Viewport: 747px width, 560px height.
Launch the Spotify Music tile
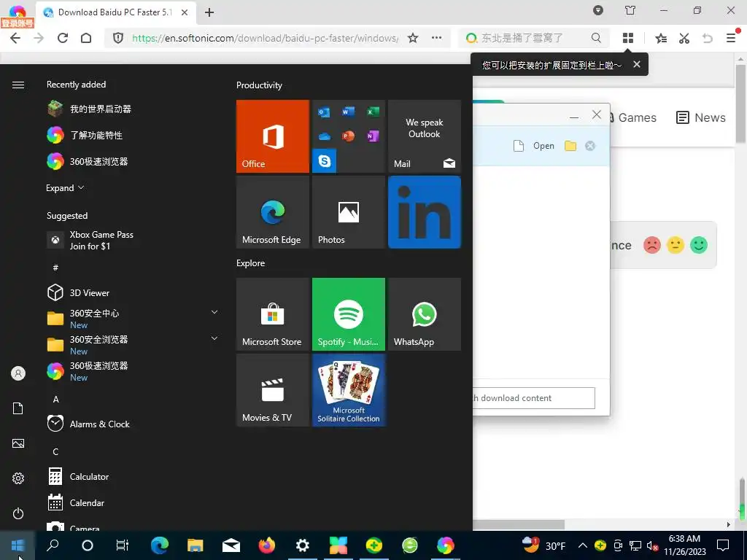click(348, 314)
